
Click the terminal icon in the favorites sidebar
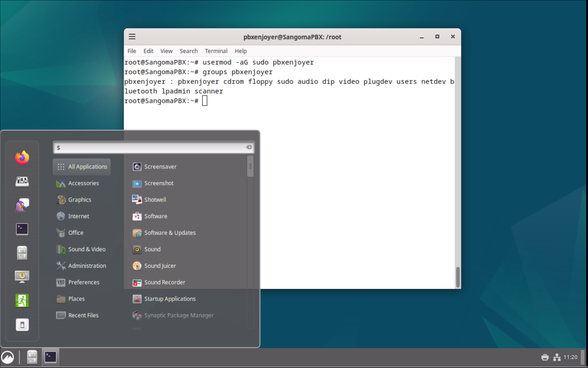22,229
